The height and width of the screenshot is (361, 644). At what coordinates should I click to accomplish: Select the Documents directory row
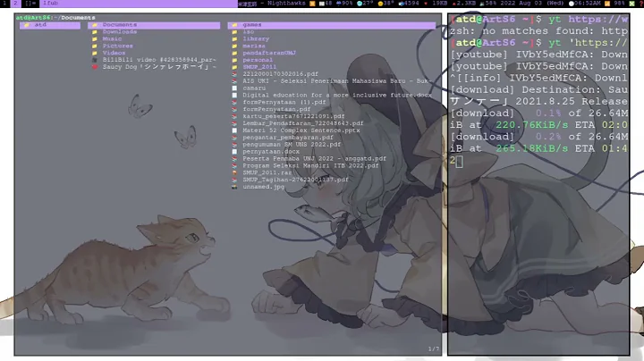pyautogui.click(x=154, y=25)
